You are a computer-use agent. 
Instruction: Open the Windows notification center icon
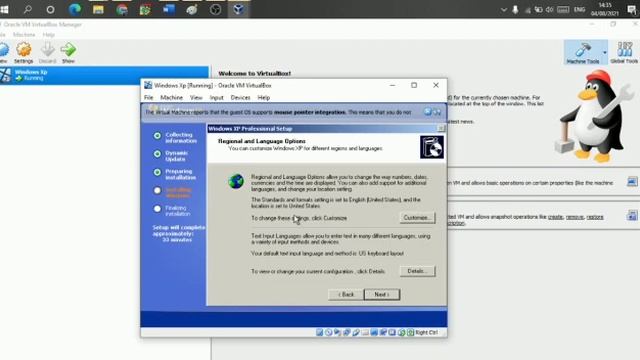631,10
